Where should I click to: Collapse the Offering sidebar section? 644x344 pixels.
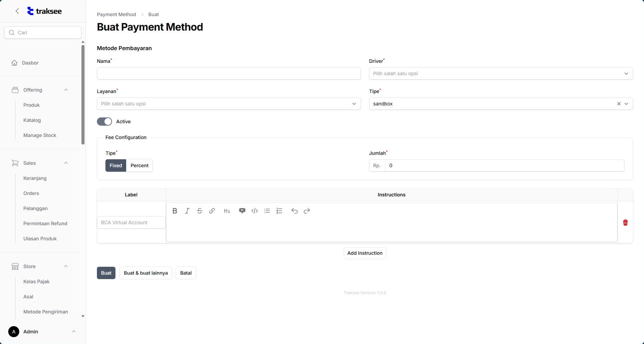pyautogui.click(x=66, y=90)
